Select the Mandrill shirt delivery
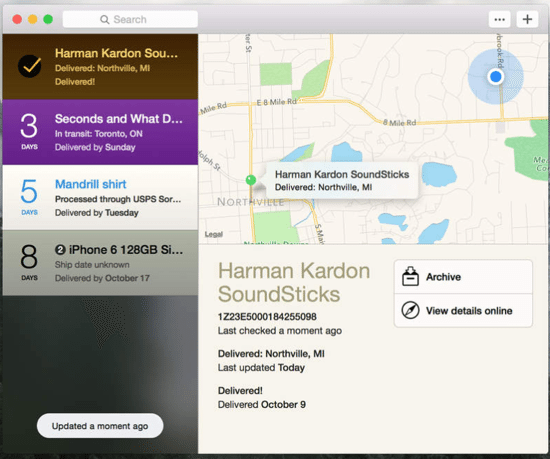Viewport: 550px width, 459px height. [100, 197]
